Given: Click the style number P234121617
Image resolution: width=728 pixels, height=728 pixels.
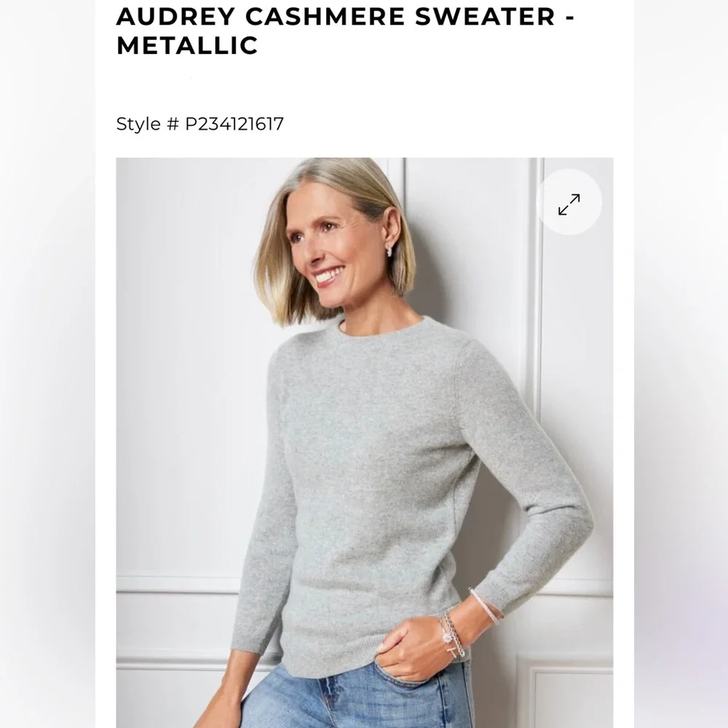Looking at the screenshot, I should (234, 124).
